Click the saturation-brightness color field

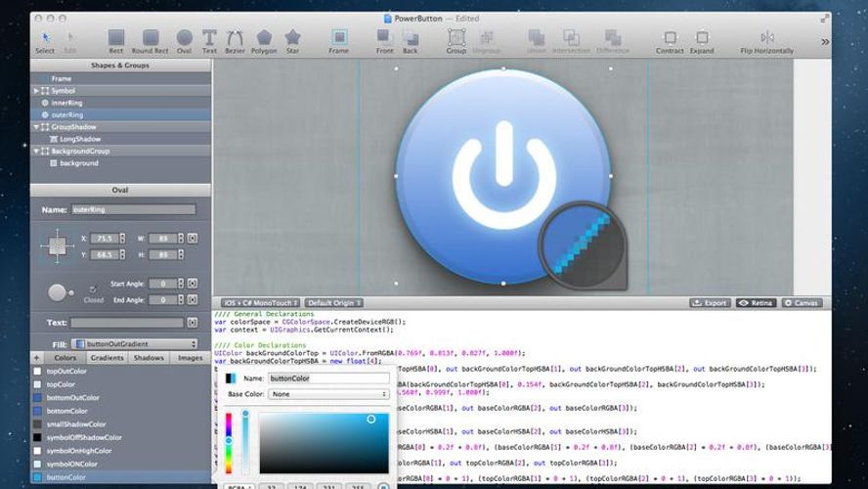[x=324, y=443]
